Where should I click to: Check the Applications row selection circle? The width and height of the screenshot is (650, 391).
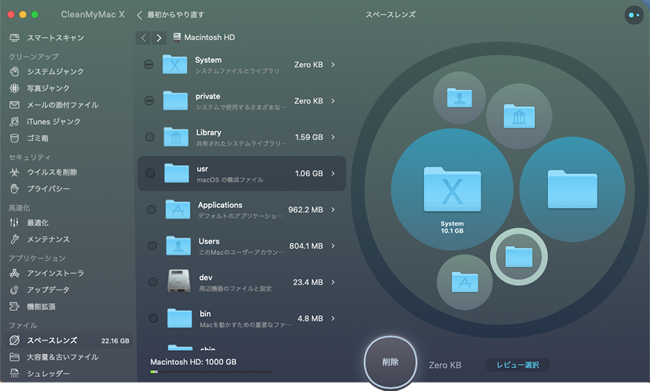point(151,209)
